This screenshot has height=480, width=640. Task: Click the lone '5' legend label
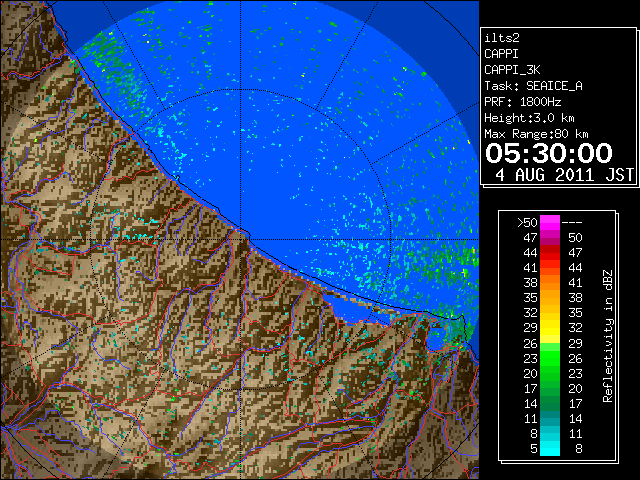pyautogui.click(x=533, y=449)
